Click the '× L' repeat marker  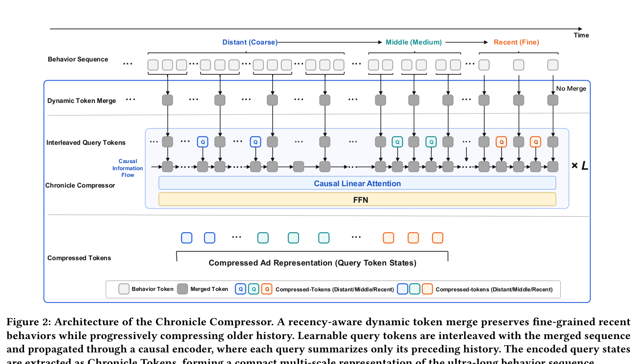pyautogui.click(x=580, y=166)
